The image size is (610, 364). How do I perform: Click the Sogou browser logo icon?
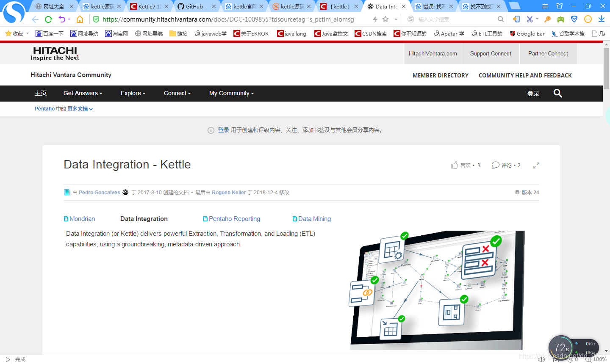click(x=14, y=12)
